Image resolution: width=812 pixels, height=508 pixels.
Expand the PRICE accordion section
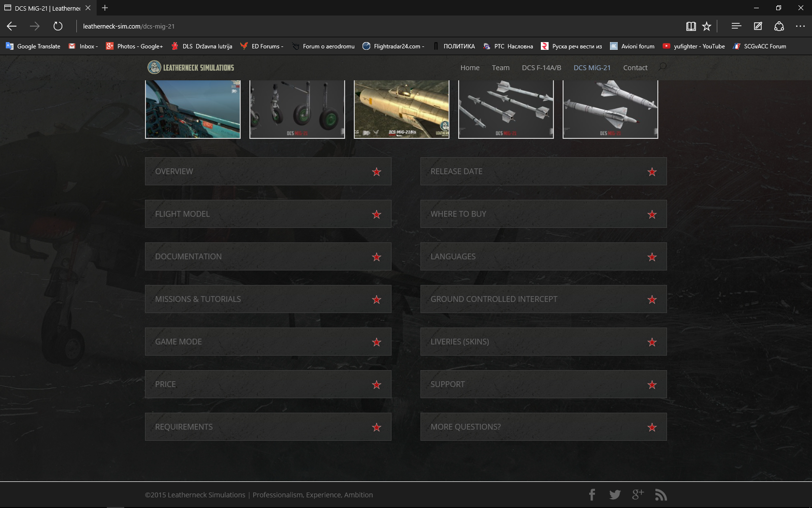[268, 384]
